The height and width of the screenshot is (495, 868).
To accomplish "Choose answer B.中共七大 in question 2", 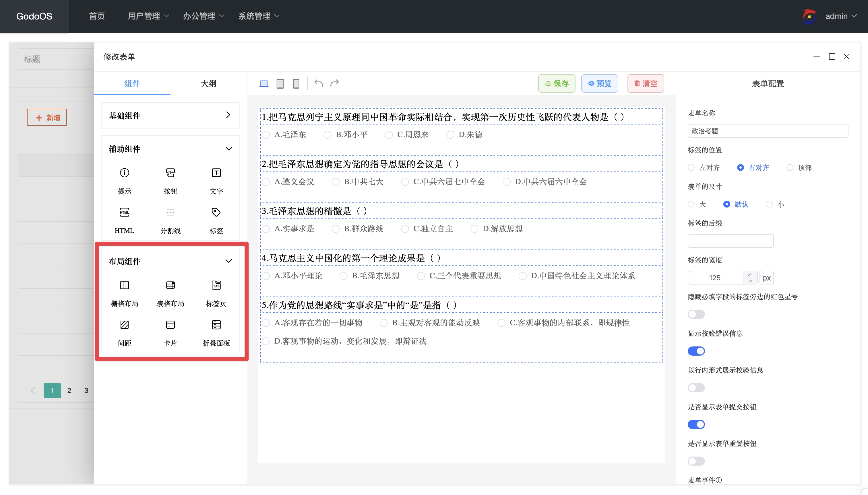I will (x=336, y=182).
